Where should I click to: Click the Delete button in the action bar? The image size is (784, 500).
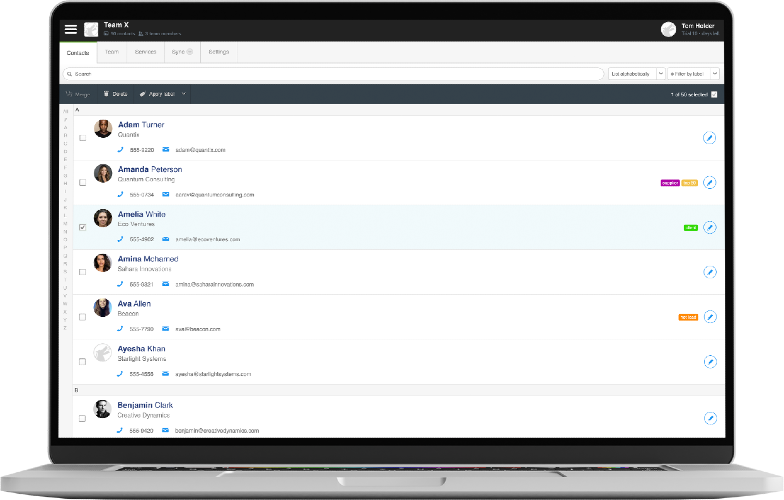(x=115, y=94)
